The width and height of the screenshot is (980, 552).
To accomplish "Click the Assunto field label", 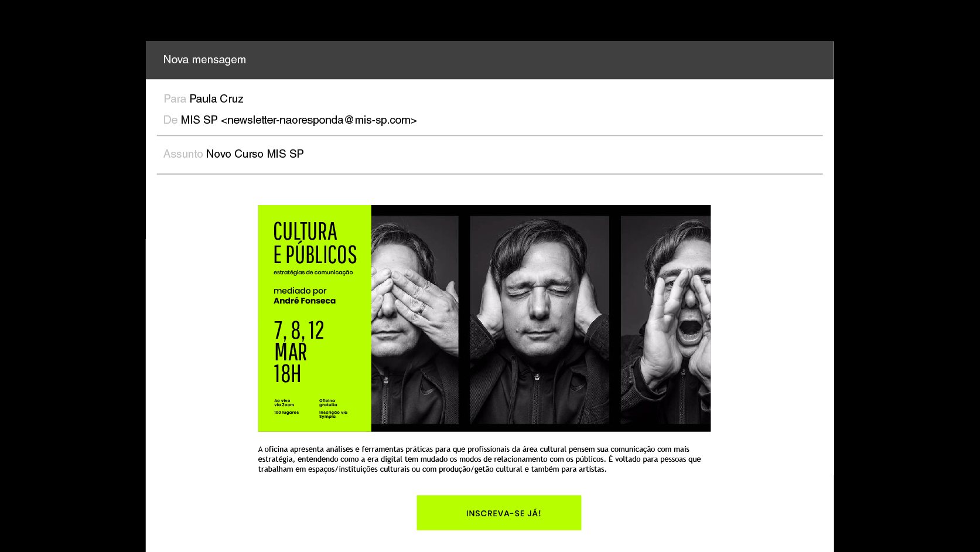I will tap(183, 154).
